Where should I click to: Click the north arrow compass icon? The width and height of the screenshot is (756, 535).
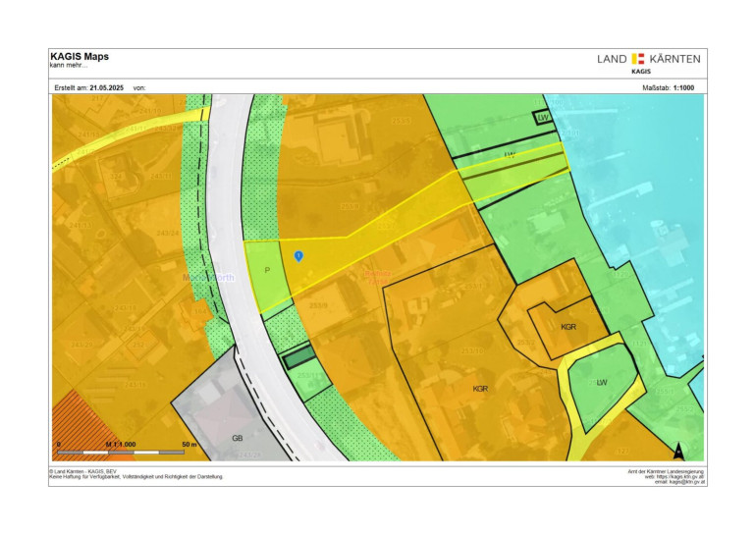coord(677,451)
